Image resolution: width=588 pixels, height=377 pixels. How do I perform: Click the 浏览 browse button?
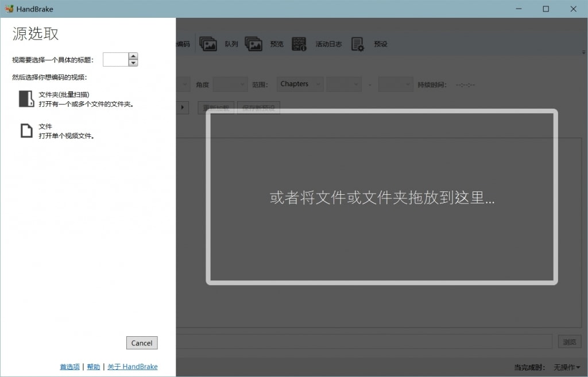[569, 342]
